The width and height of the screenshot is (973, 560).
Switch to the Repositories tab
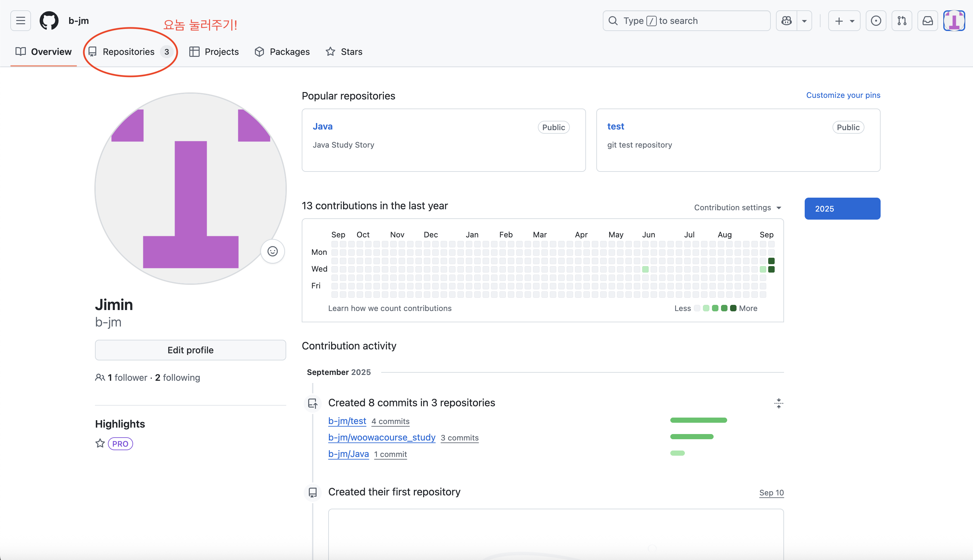[129, 52]
